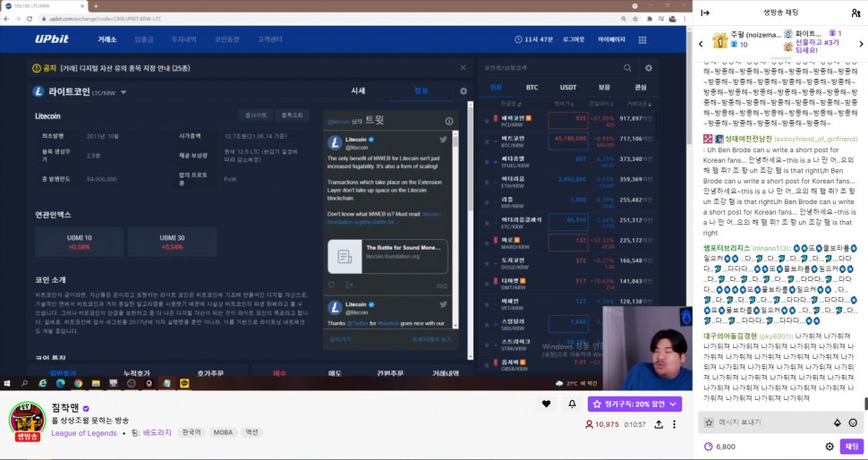Click the heart follow icon below stream
Viewport: 868px width, 460px height.
click(547, 405)
